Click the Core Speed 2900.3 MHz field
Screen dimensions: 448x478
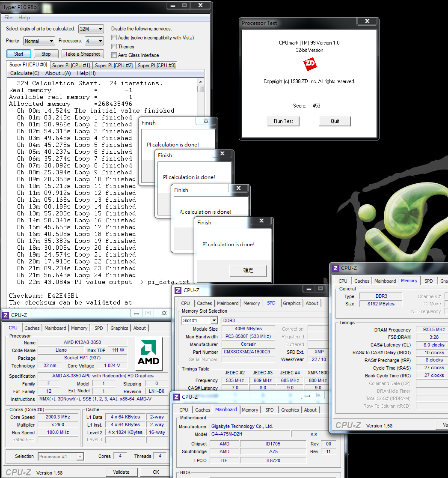[58, 417]
